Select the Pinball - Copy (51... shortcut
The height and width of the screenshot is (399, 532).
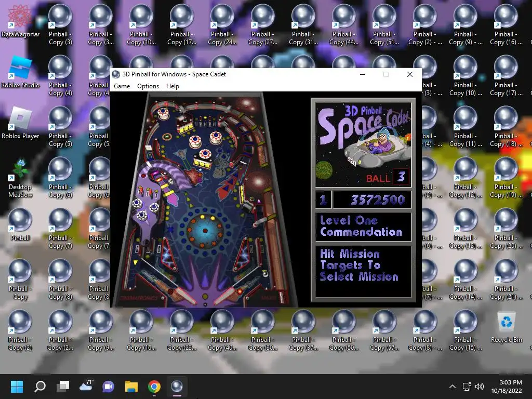(384, 25)
